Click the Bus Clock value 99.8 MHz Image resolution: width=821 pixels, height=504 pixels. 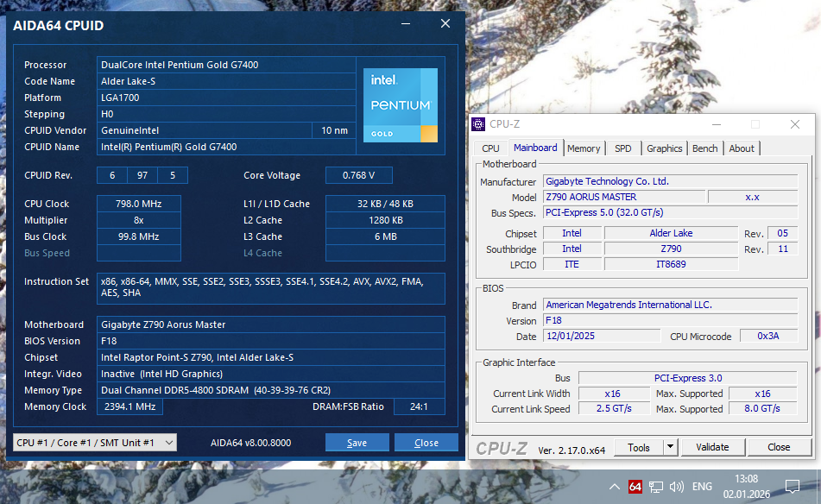139,236
